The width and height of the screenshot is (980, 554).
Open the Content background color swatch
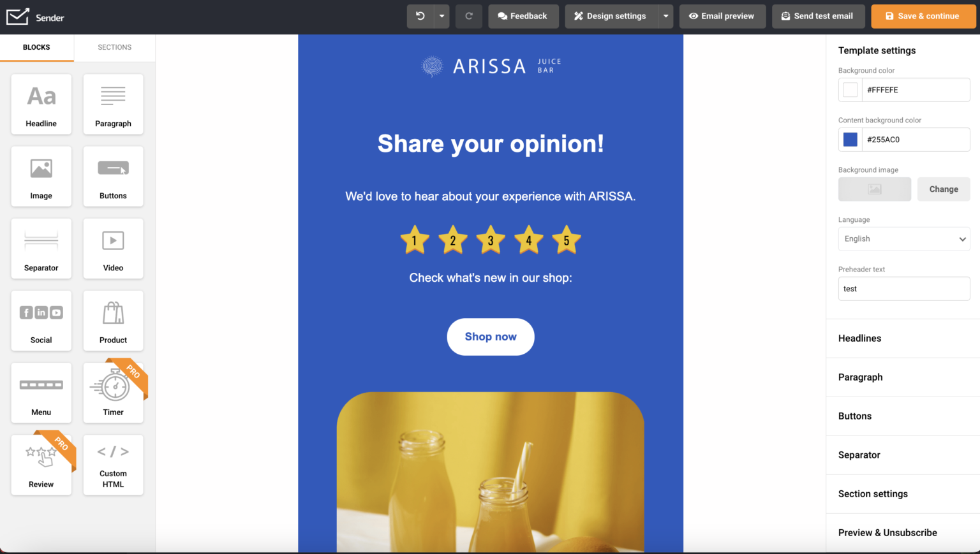point(850,139)
